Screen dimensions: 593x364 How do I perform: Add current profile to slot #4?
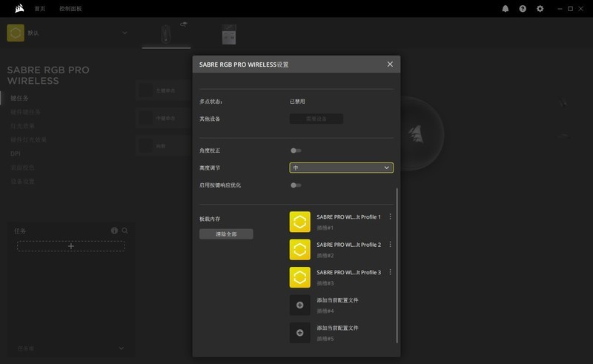point(300,305)
